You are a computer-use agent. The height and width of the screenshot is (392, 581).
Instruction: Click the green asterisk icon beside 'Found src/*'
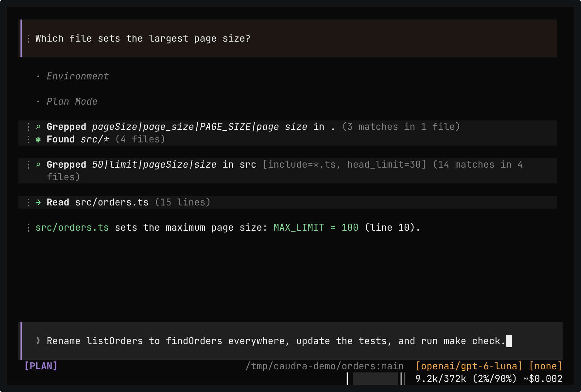coord(38,139)
